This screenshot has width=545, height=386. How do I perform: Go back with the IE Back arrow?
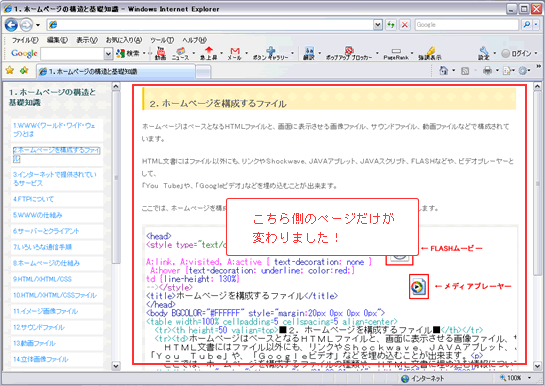tap(11, 25)
